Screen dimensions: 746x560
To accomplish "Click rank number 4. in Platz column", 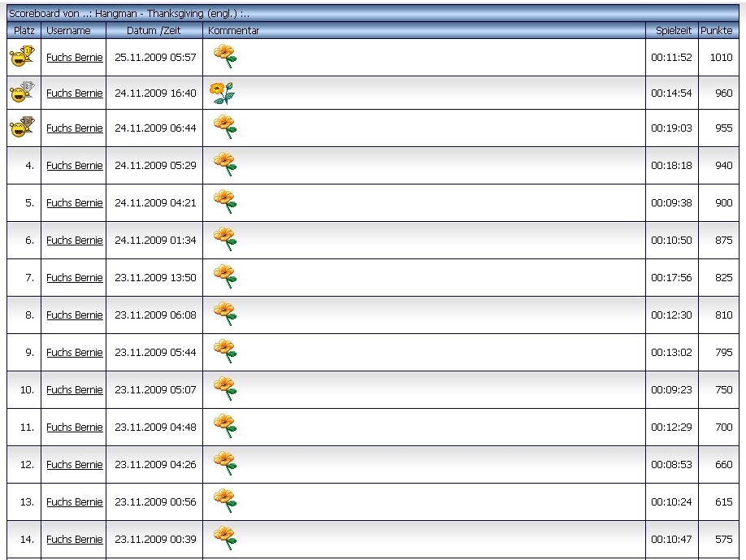I will coord(29,165).
